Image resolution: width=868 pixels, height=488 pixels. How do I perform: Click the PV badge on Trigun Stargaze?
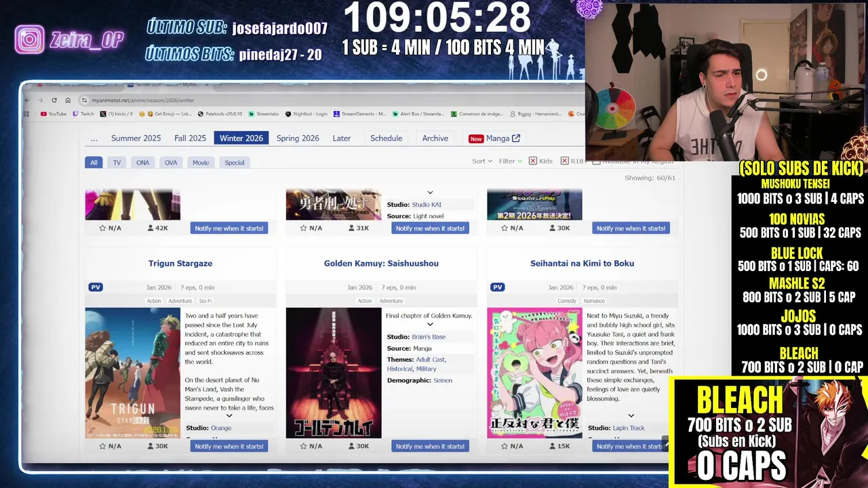[96, 287]
